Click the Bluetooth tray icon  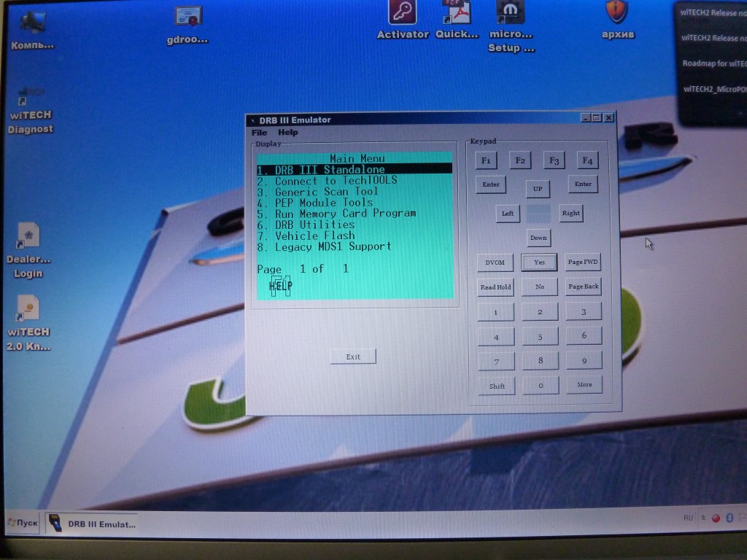point(729,518)
